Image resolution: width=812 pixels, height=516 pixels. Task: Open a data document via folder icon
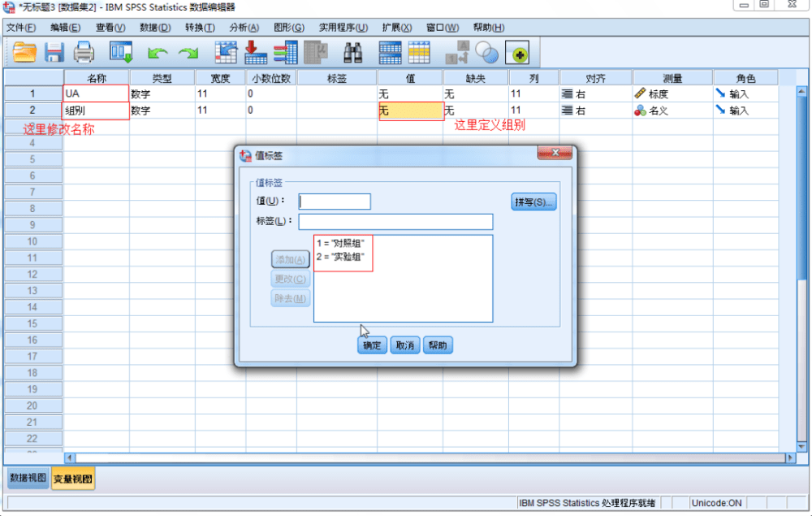pyautogui.click(x=24, y=52)
